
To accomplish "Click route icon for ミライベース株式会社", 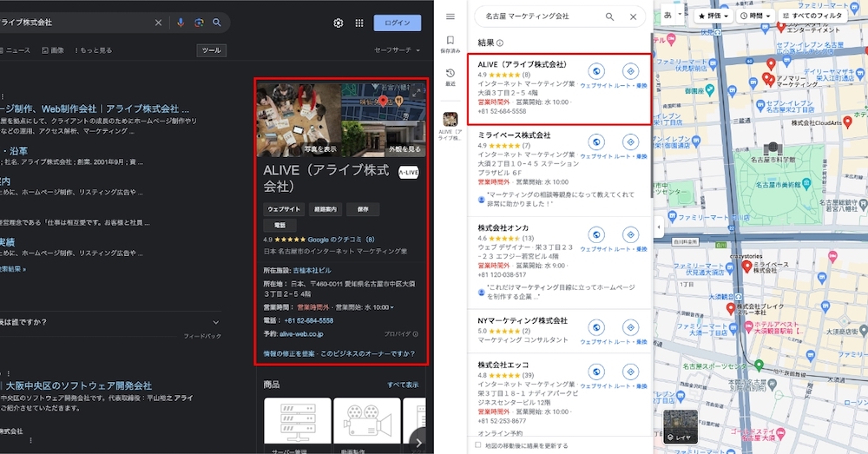I will tap(630, 142).
